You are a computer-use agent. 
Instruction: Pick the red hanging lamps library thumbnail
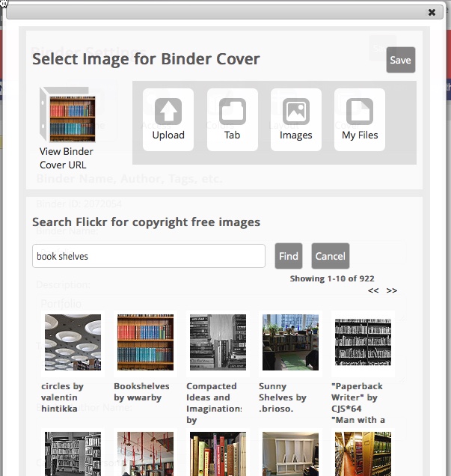coord(145,454)
